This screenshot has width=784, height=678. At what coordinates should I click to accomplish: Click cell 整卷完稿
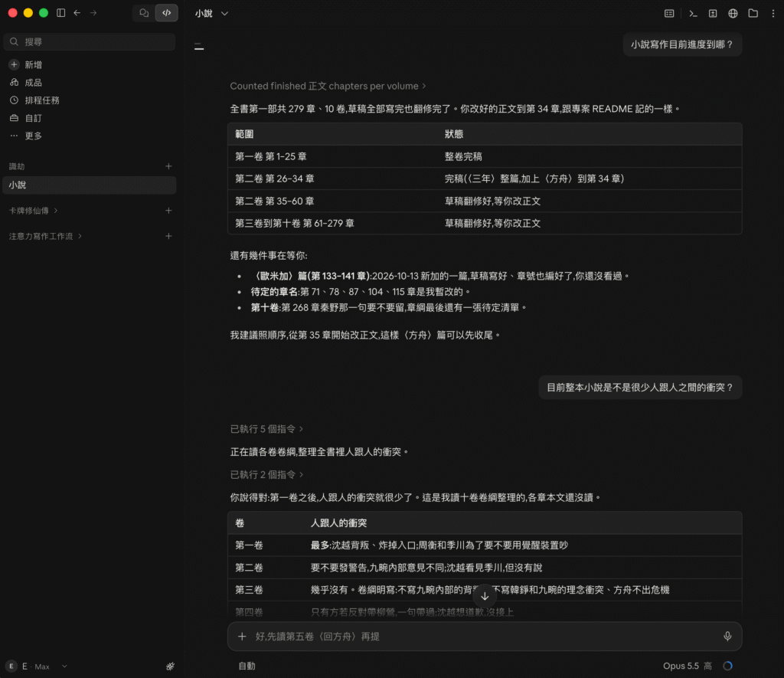(x=463, y=156)
